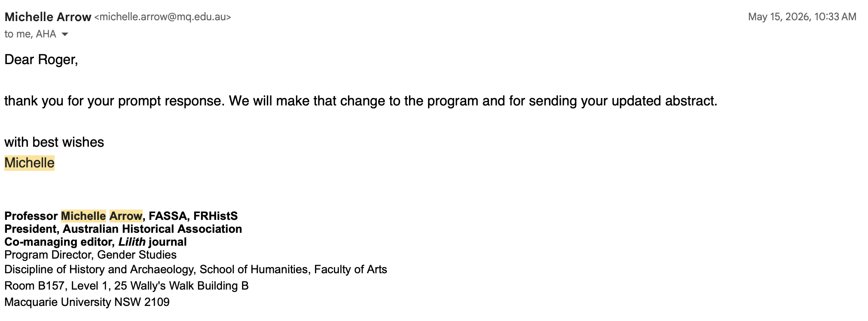Screen dimensions: 868x321
Task: Click sender name Michelle Arrow in header
Action: click(x=48, y=17)
